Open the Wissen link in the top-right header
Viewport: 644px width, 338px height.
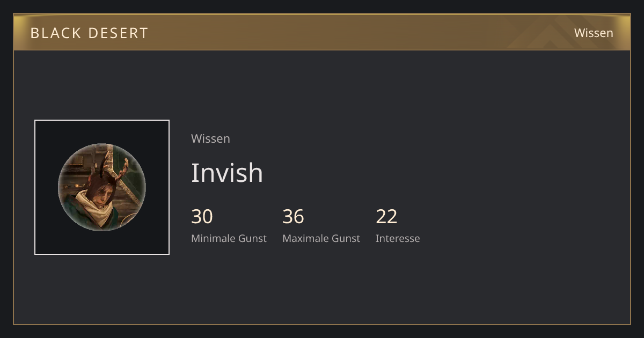point(594,33)
